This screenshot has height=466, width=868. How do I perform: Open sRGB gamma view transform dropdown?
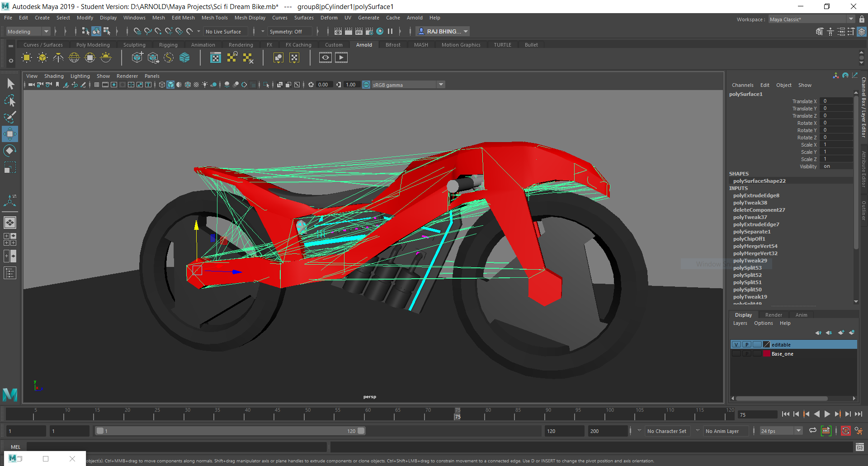tap(408, 85)
